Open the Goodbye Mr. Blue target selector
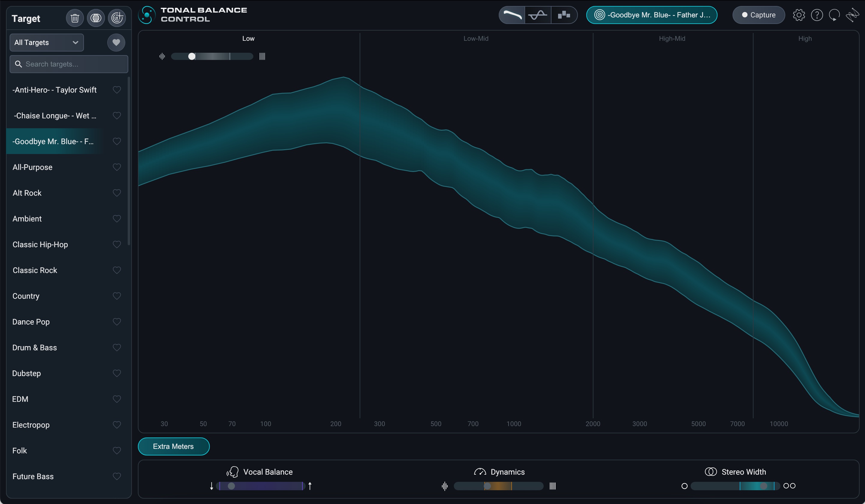This screenshot has width=865, height=504. [652, 15]
